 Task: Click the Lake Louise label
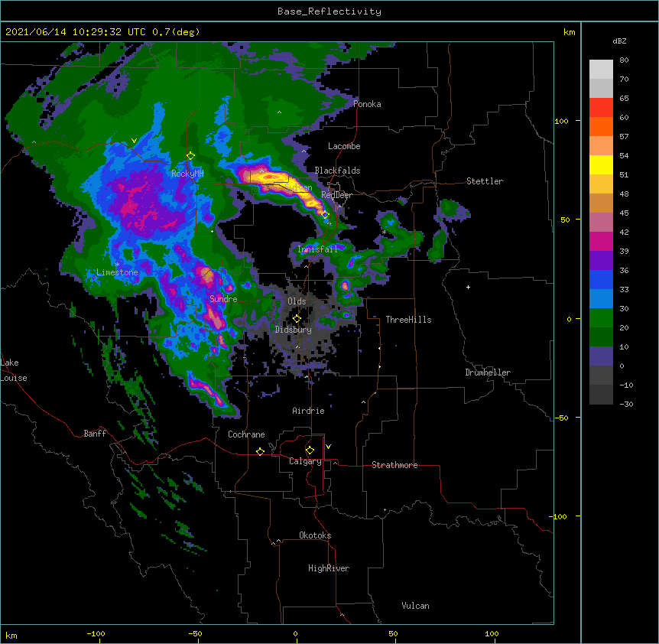(x=14, y=370)
